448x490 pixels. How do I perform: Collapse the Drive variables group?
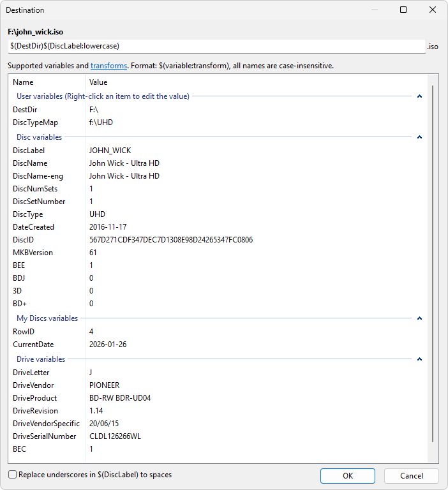(x=419, y=359)
